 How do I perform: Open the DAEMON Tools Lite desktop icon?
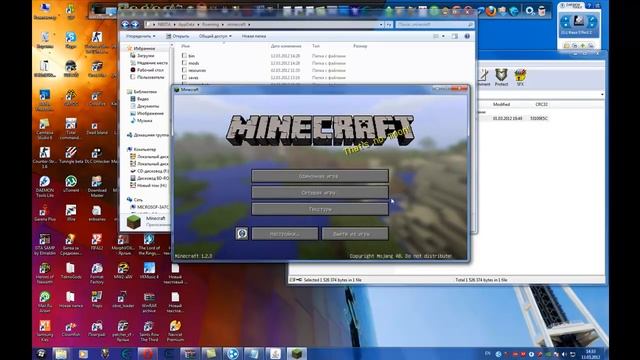(44, 187)
